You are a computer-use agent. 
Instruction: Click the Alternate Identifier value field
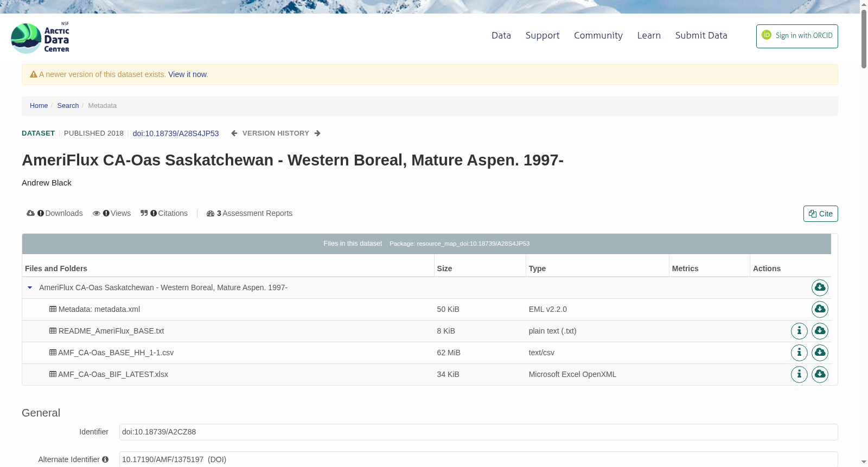click(478, 459)
